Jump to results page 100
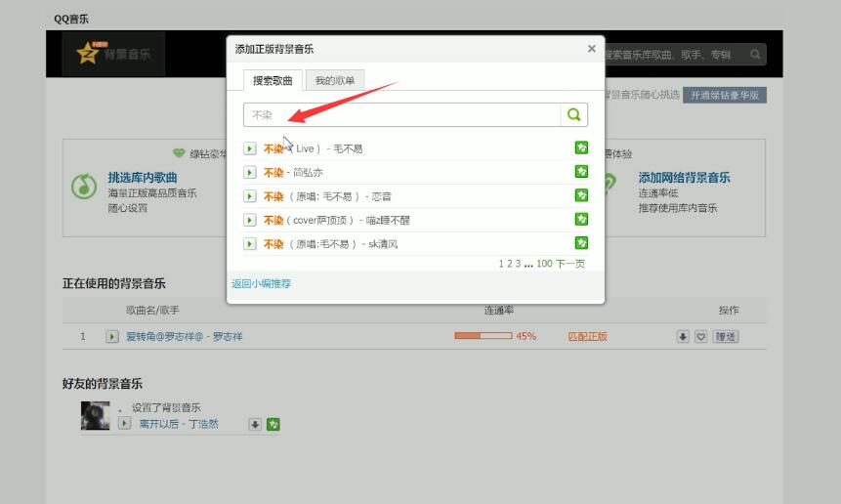The image size is (841, 504). tap(544, 264)
